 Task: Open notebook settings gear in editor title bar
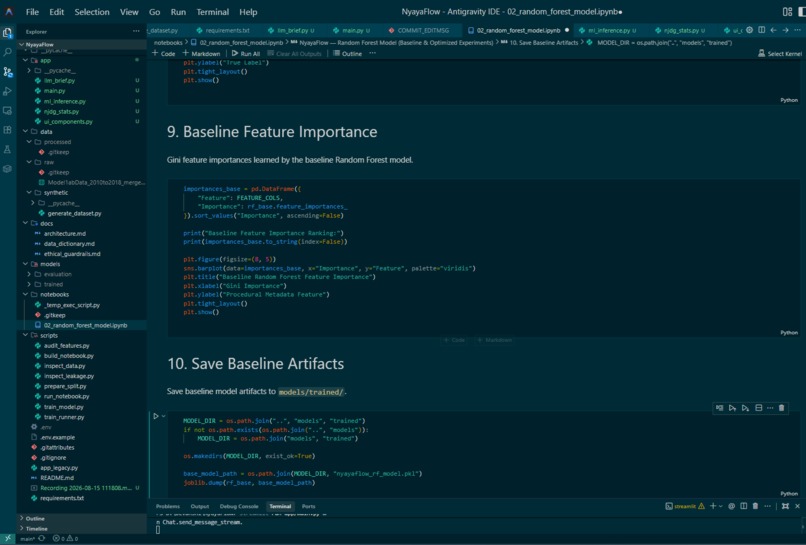[749, 30]
